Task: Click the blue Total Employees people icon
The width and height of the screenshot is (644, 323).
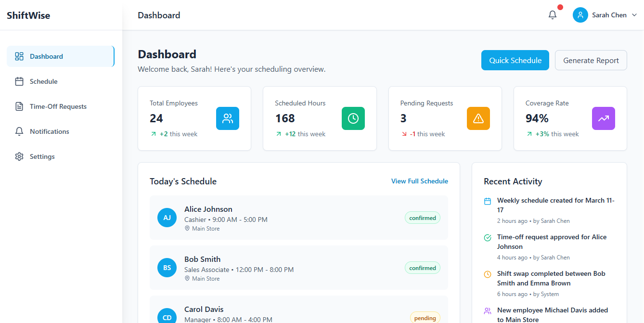Action: click(x=228, y=118)
